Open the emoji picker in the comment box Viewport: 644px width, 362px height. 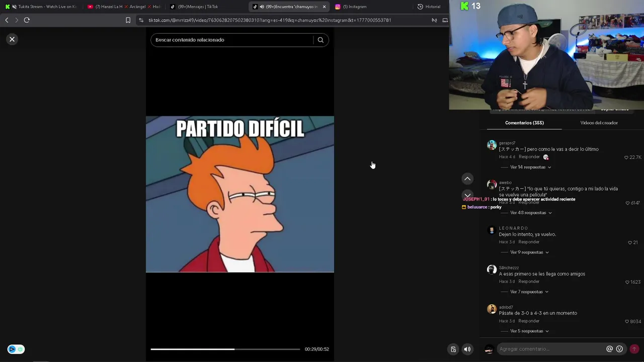[619, 349]
